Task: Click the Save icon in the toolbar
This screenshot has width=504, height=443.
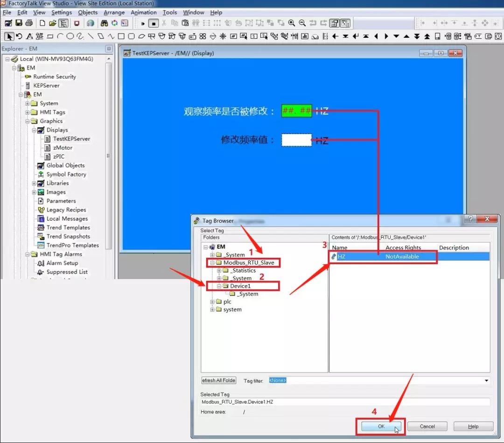Action: [19, 23]
